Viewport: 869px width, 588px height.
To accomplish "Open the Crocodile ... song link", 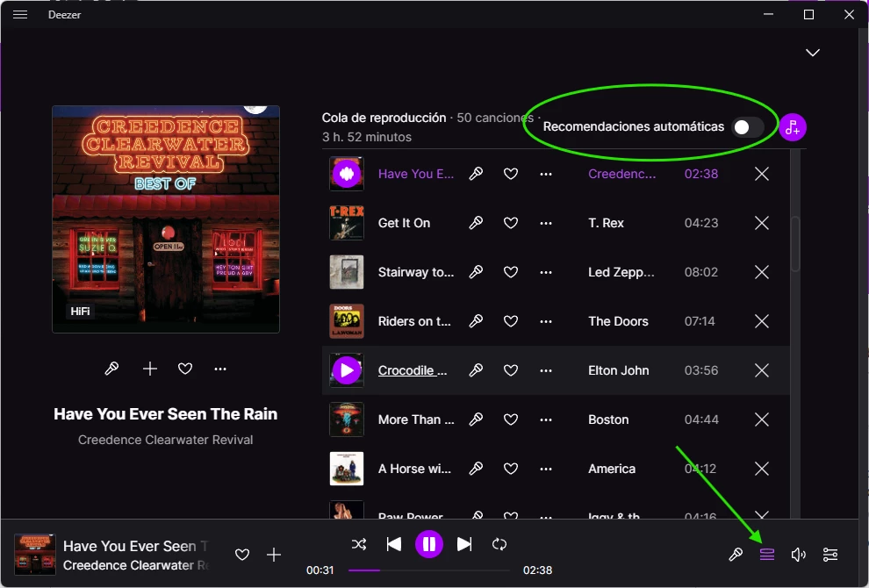I will pyautogui.click(x=413, y=370).
